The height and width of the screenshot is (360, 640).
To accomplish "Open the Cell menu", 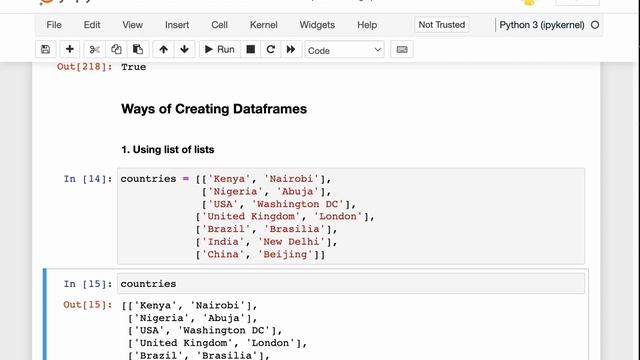I will point(219,25).
